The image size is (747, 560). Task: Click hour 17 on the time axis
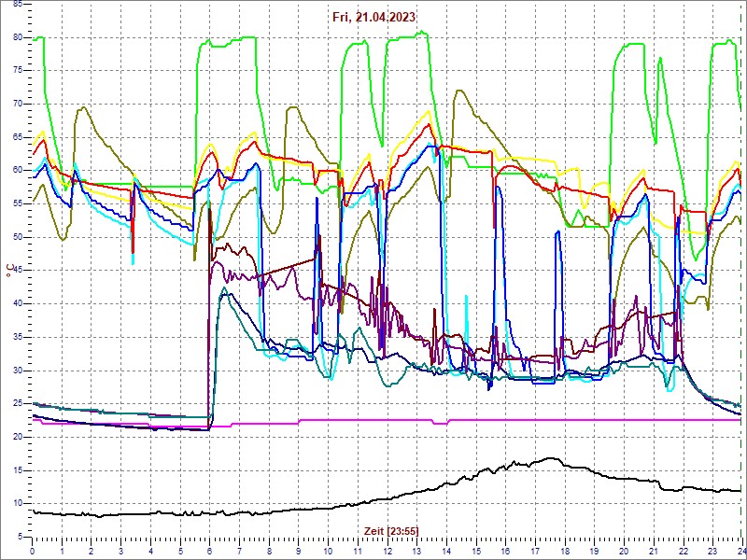(x=534, y=551)
